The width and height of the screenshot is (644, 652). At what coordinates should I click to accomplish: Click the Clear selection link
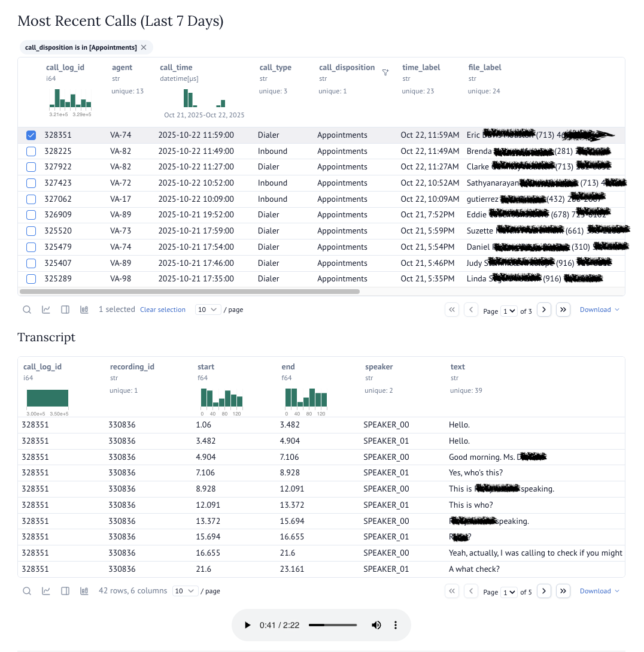coord(163,310)
